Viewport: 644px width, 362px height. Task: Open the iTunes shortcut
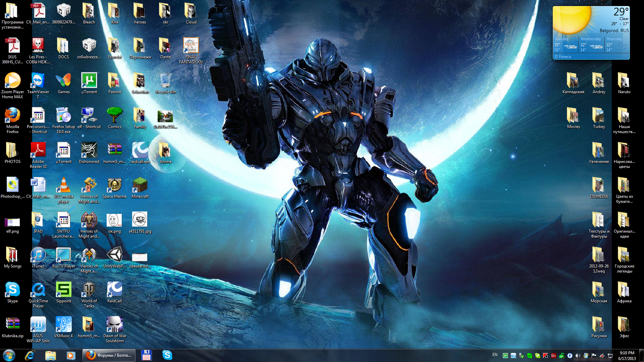point(38,255)
